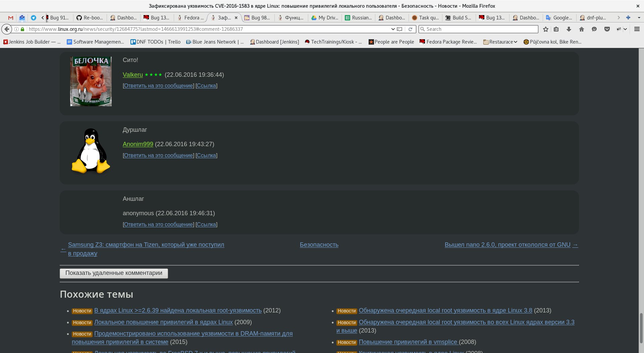Click Valkeru's Белочка avatar image
Image resolution: width=644 pixels, height=353 pixels.
[91, 81]
